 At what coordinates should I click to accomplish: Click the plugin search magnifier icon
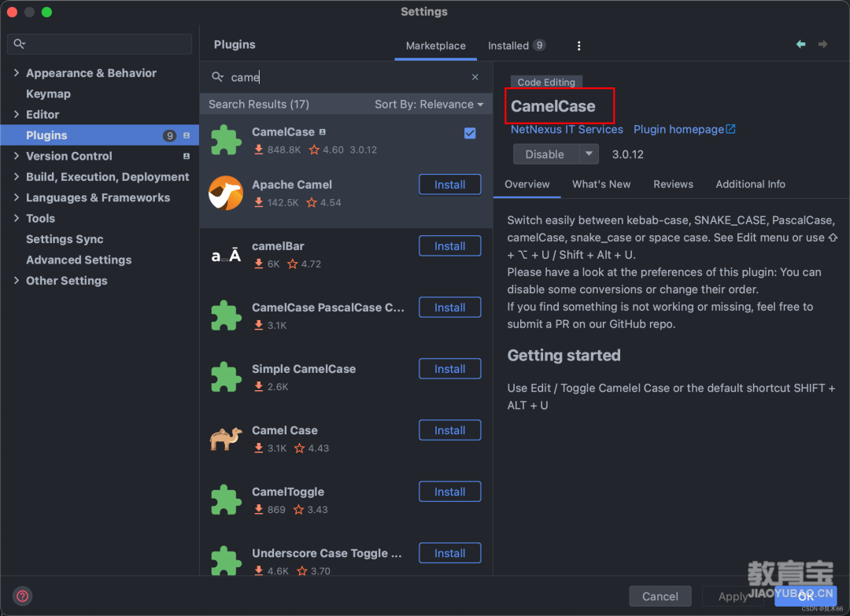[x=217, y=77]
